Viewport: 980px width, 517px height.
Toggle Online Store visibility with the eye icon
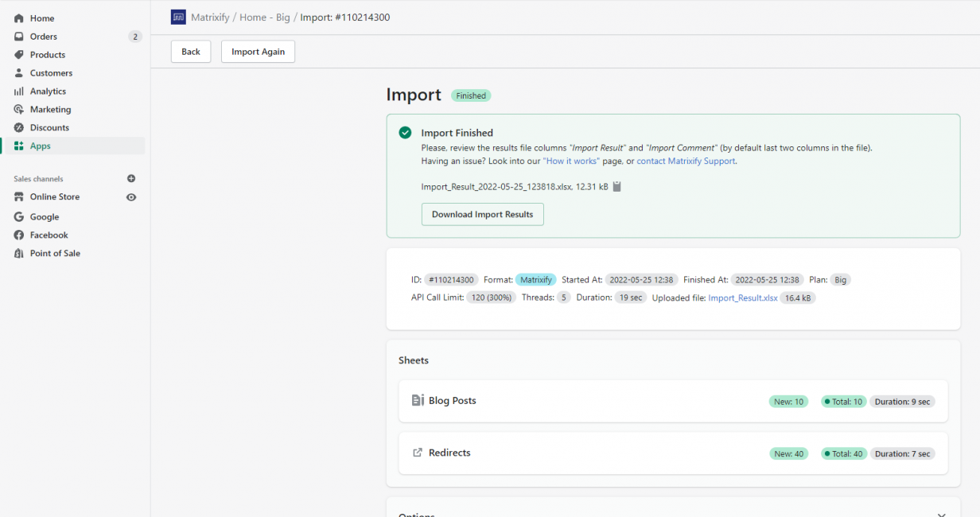point(133,196)
